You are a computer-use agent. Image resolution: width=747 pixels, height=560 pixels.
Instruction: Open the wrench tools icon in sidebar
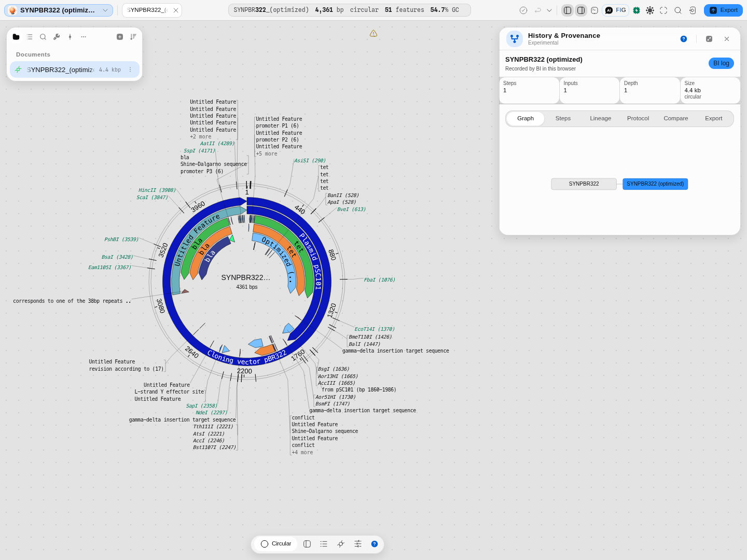click(x=57, y=37)
